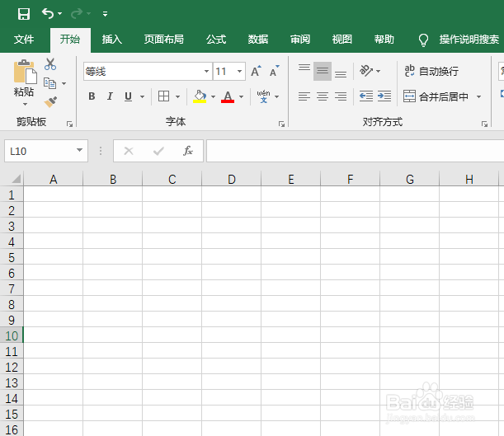The image size is (504, 436).
Task: Expand the Name Box dropdown arrow
Action: (x=79, y=150)
